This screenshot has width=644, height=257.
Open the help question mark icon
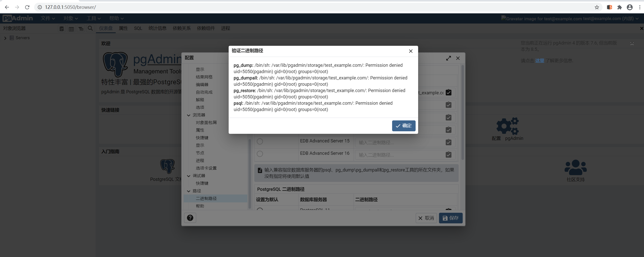[x=190, y=218]
